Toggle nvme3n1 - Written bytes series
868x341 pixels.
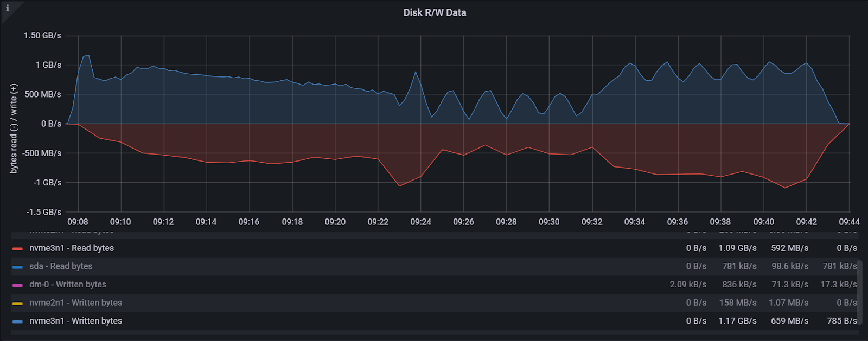click(x=75, y=321)
